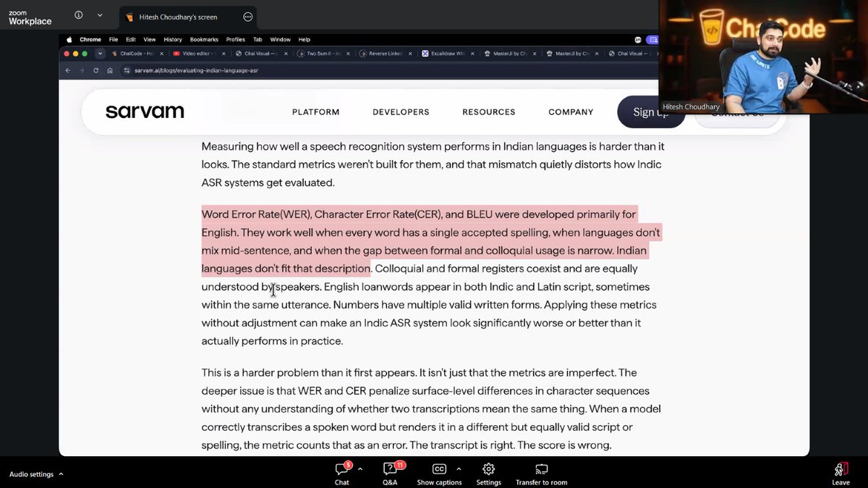Close the Two Sum II tab

point(348,54)
